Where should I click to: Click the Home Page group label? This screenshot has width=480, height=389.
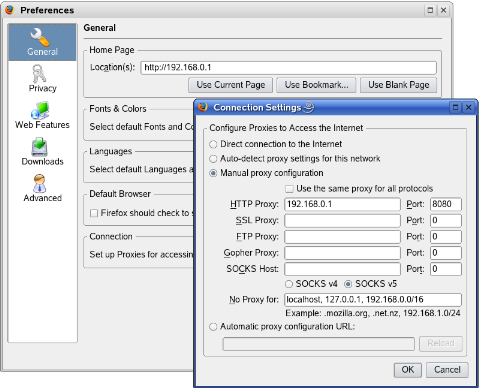[x=112, y=50]
